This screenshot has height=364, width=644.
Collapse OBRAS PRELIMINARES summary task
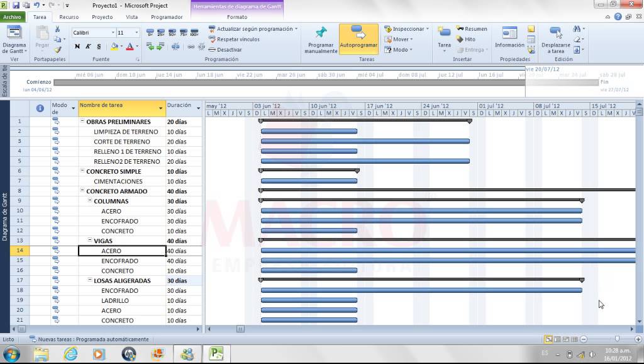[82, 121]
